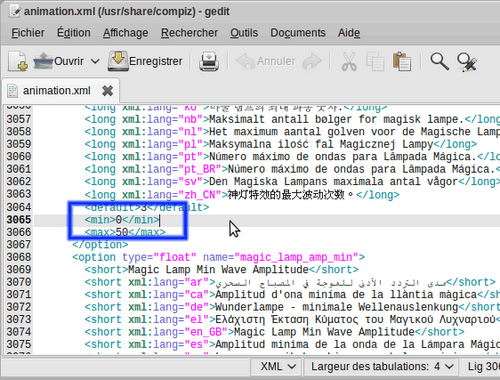The height and width of the screenshot is (380, 500).
Task: Click the zh_CN language line
Action: [242, 195]
